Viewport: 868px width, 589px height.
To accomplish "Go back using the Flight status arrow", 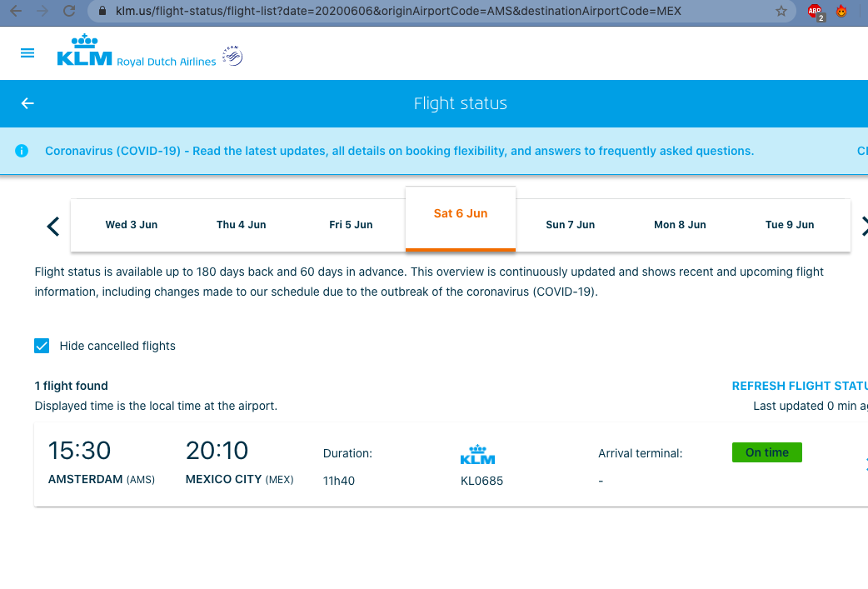I will coord(27,103).
